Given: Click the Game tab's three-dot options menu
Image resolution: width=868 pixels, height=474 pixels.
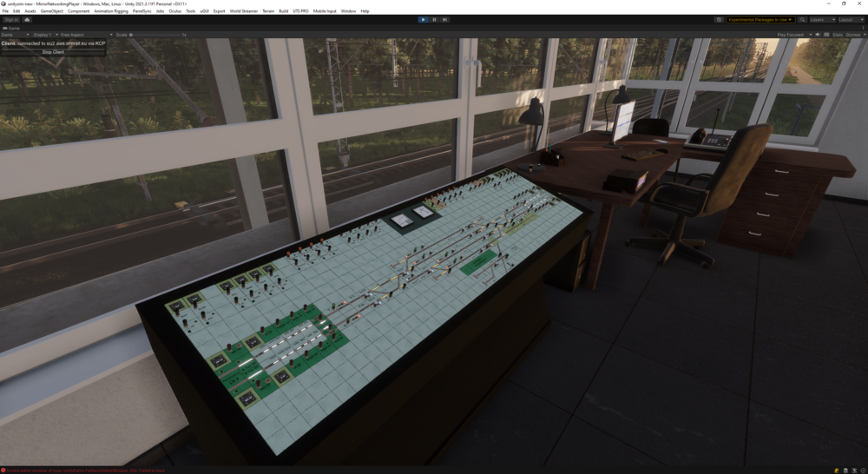Looking at the screenshot, I should point(863,28).
